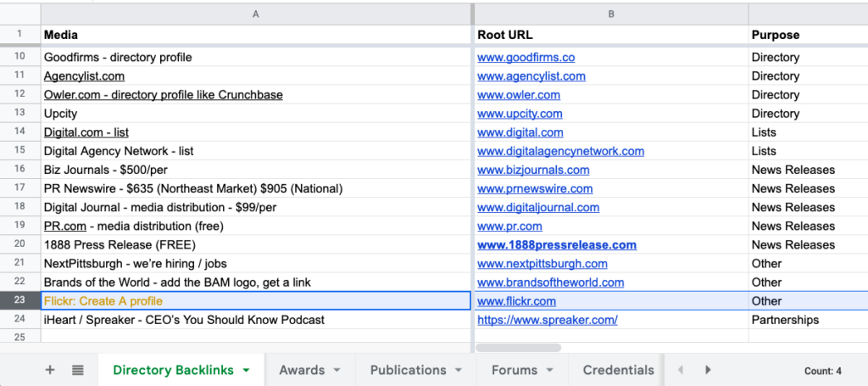Screen dimensions: 868x386
Task: Open www.goodfirms.co link
Action: click(x=526, y=58)
